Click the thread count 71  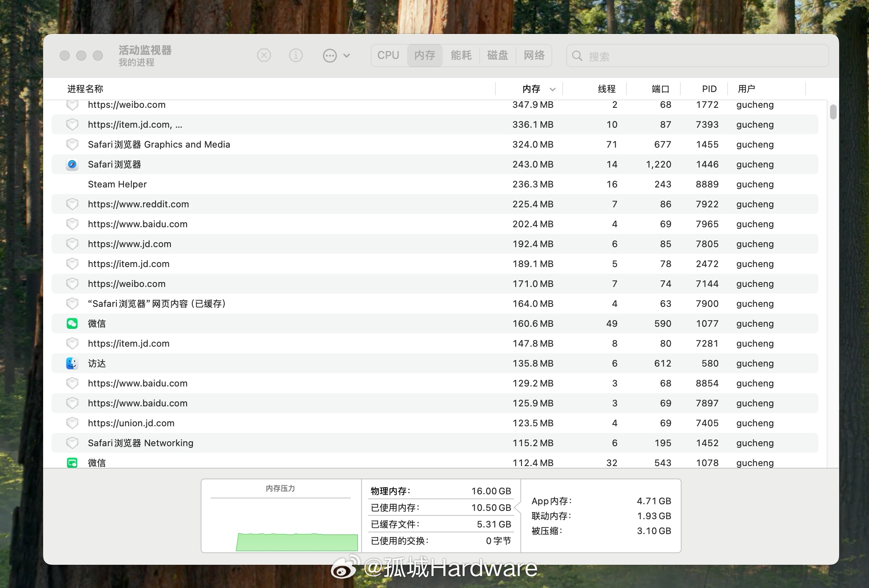[x=612, y=144]
